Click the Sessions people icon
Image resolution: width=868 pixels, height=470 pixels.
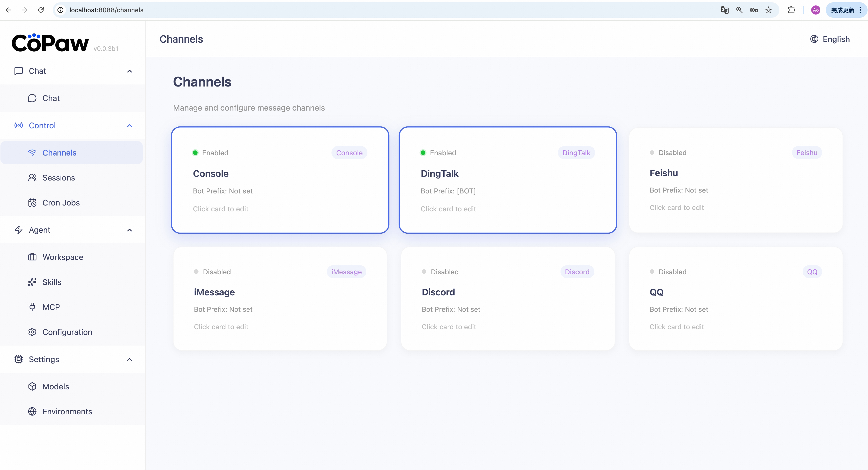(32, 178)
